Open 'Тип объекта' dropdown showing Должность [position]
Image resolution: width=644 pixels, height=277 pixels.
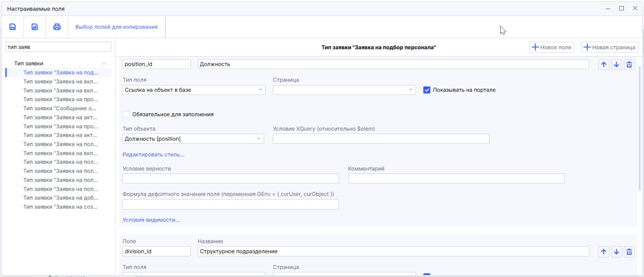coord(193,139)
